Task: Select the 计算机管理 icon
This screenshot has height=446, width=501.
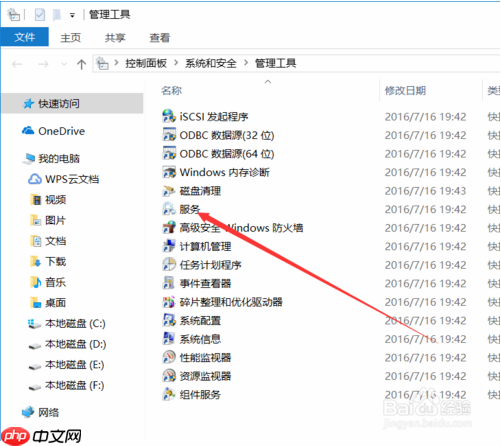Action: click(169, 246)
